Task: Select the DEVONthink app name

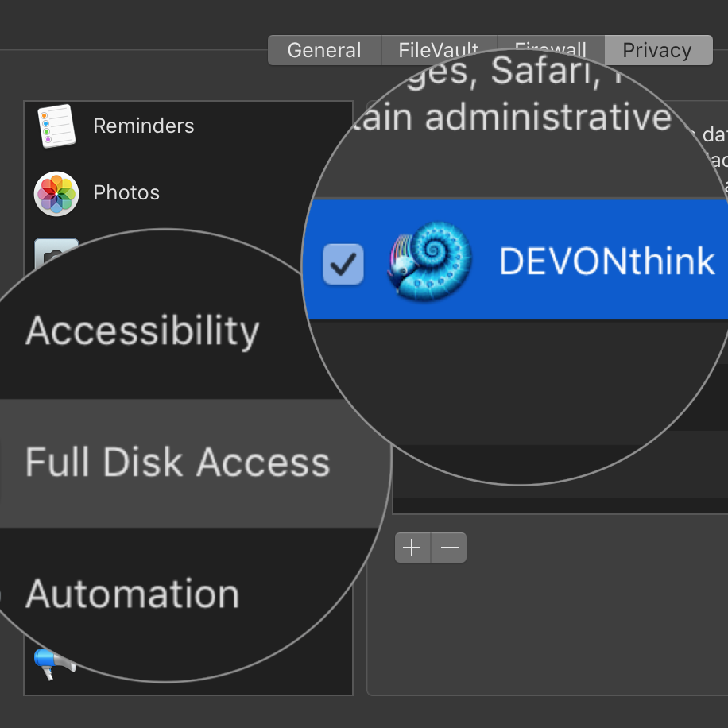Action: pyautogui.click(x=606, y=261)
